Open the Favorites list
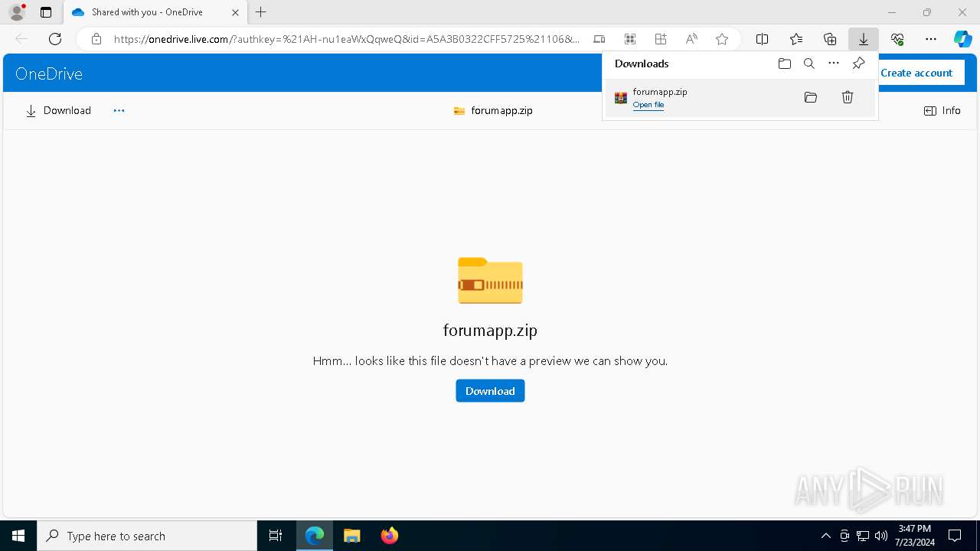The image size is (980, 551). click(x=796, y=39)
